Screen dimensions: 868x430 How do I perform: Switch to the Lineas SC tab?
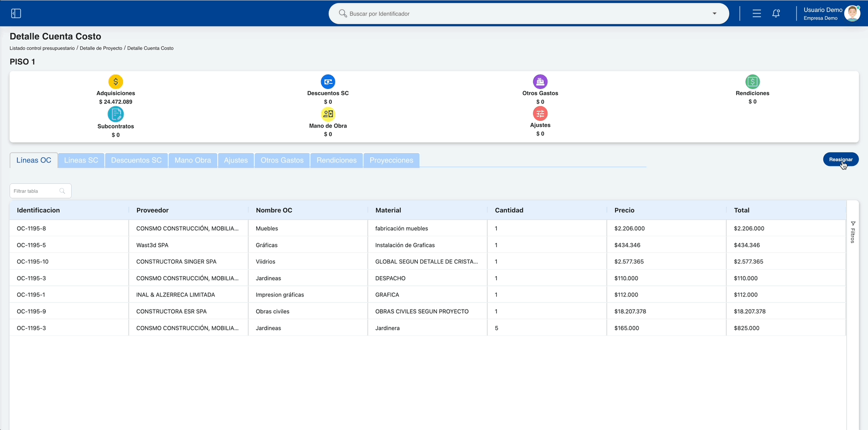(x=81, y=160)
